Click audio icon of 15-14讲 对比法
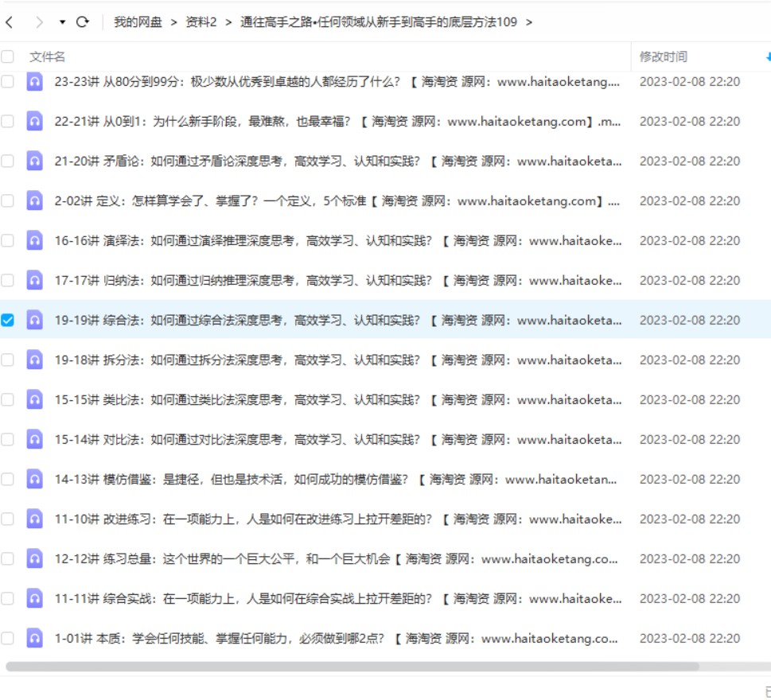 (34, 439)
